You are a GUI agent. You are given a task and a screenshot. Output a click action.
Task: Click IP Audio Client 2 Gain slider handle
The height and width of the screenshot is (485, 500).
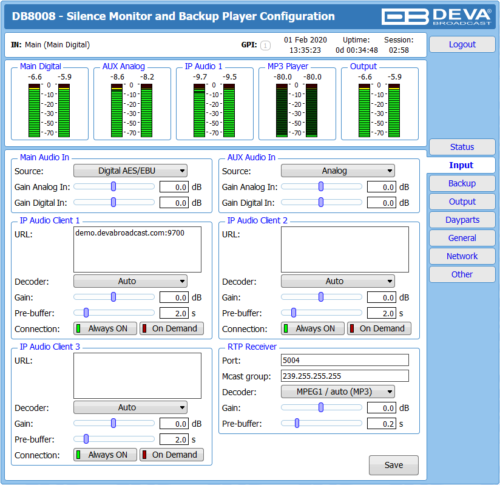[321, 297]
